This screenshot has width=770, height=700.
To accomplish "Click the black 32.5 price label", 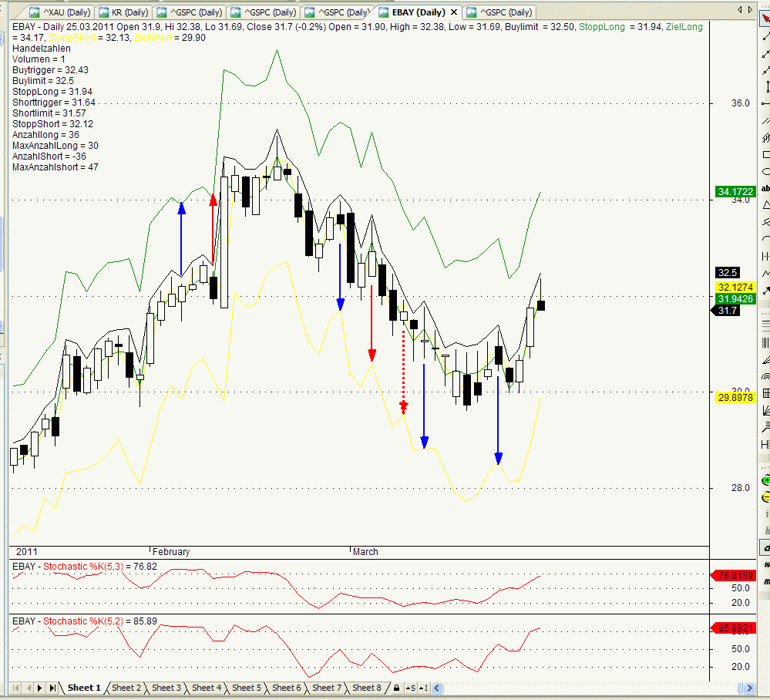I will click(x=728, y=273).
